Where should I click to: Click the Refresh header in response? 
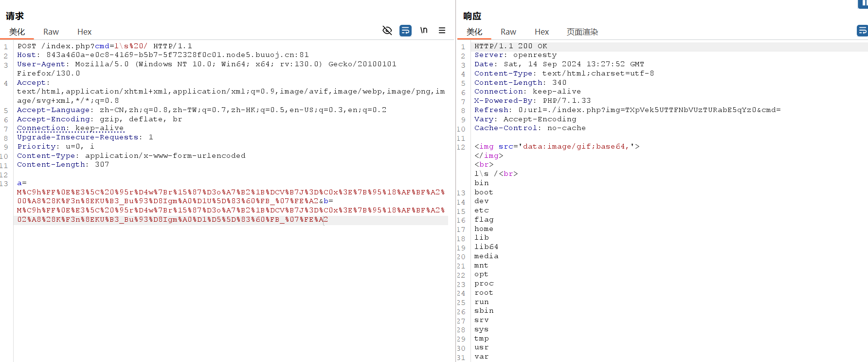[x=628, y=110]
